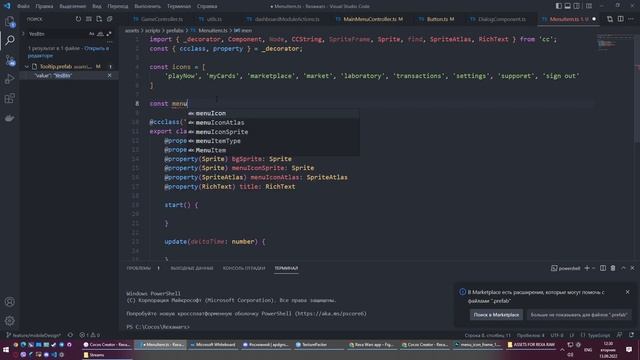The width and height of the screenshot is (640, 360).
Task: Refresh the search results
Action: tap(78, 19)
